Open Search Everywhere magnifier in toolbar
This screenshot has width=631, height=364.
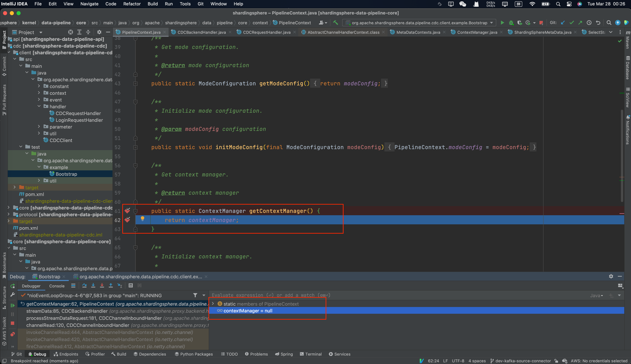609,23
